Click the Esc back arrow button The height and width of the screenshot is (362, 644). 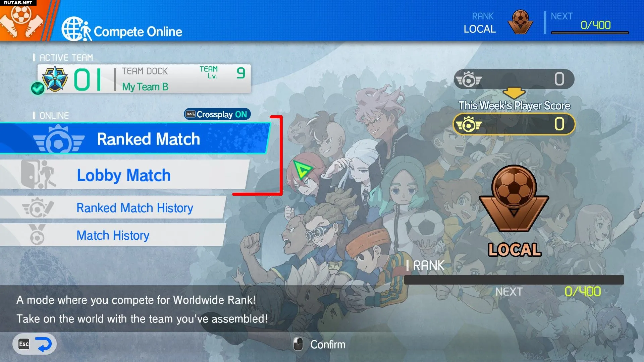35,344
